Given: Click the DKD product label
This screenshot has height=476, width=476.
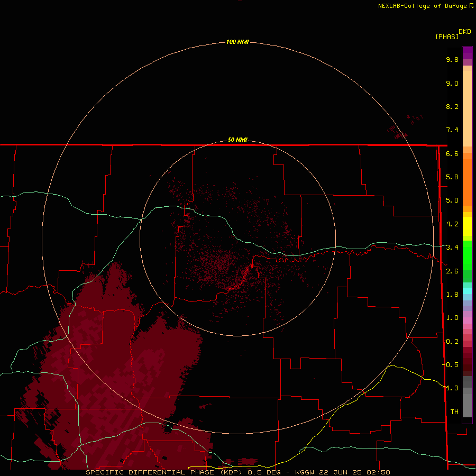Looking at the screenshot, I should (x=465, y=32).
